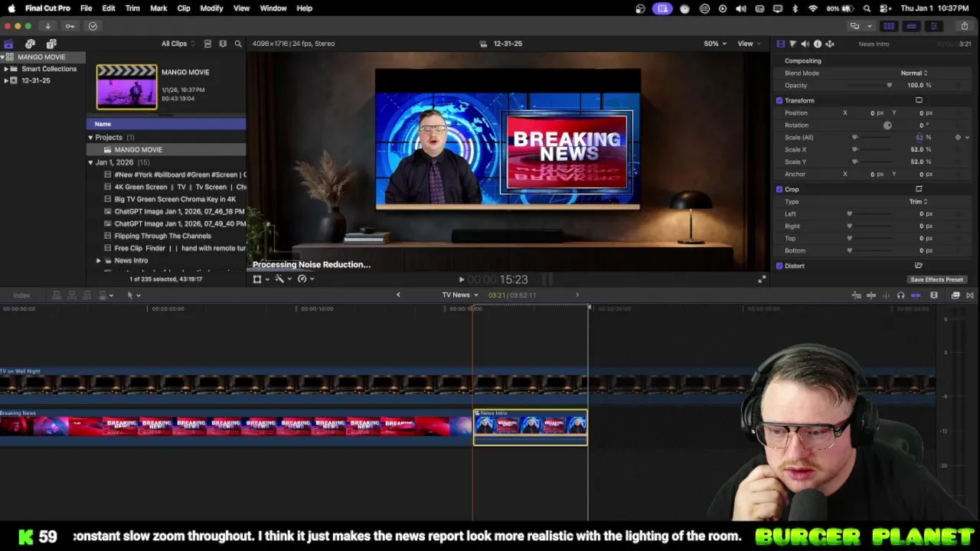Uncheck the Distort checkbox

pos(779,266)
